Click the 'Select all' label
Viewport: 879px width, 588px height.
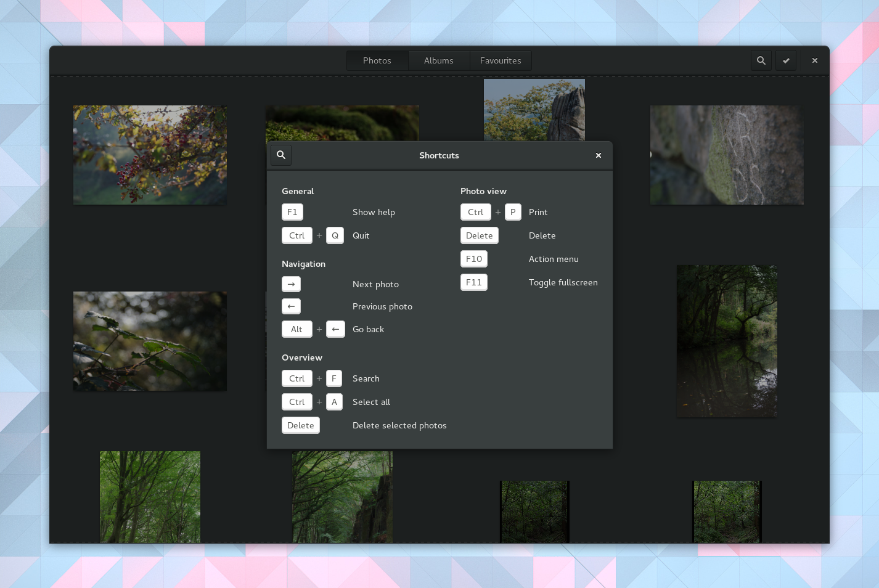click(371, 402)
